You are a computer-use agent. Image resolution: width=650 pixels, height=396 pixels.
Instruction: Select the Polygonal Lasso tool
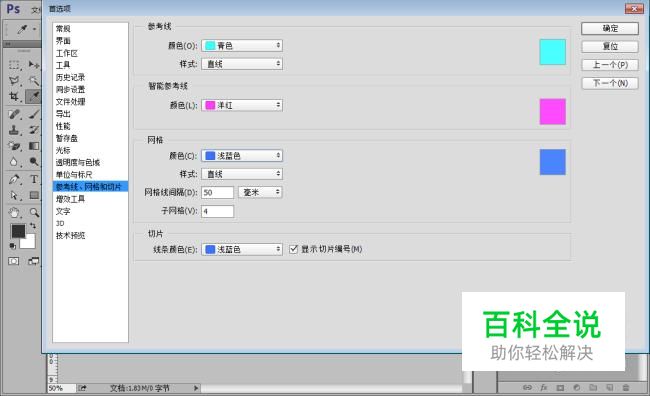tap(14, 80)
